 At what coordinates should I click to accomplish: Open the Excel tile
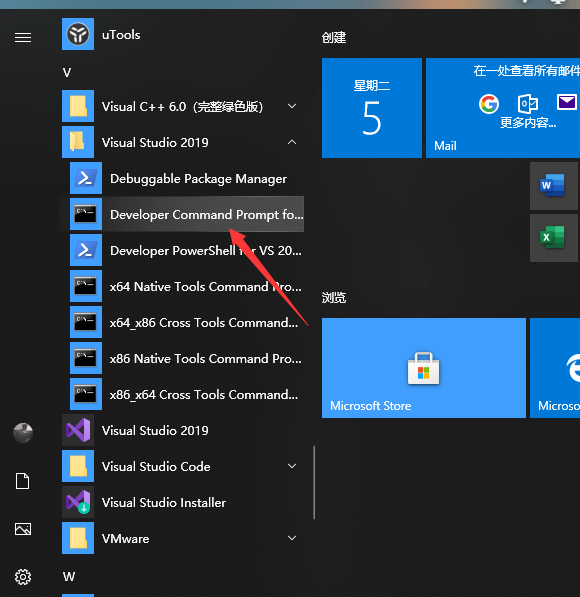pyautogui.click(x=554, y=238)
